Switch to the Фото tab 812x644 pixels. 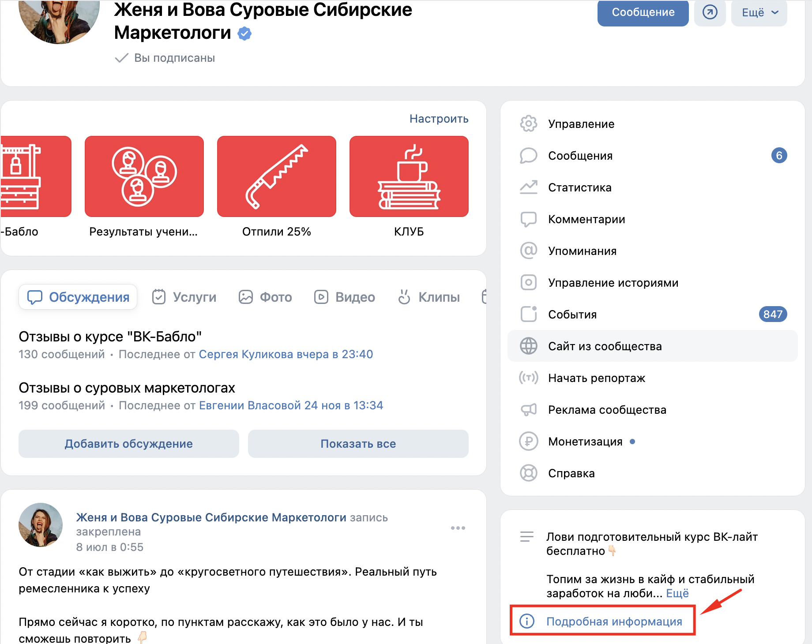pos(265,297)
